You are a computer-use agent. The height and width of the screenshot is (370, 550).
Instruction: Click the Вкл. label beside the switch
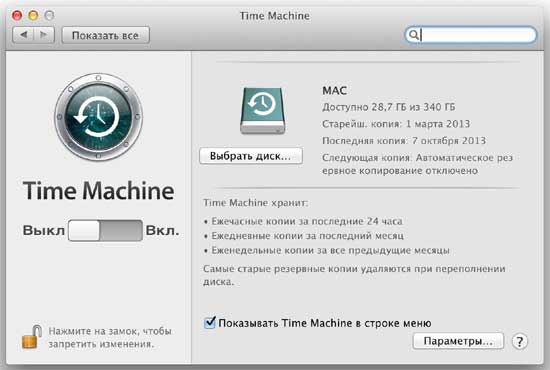[162, 231]
